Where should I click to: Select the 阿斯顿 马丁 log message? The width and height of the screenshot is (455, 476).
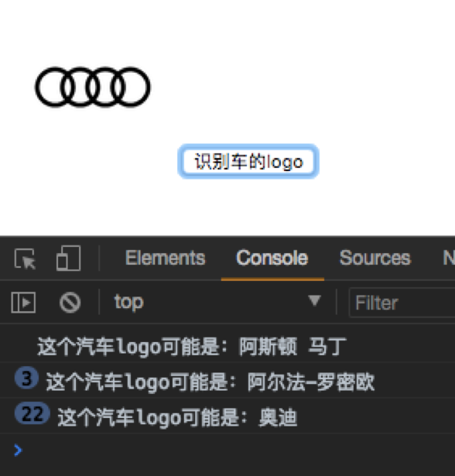click(192, 346)
